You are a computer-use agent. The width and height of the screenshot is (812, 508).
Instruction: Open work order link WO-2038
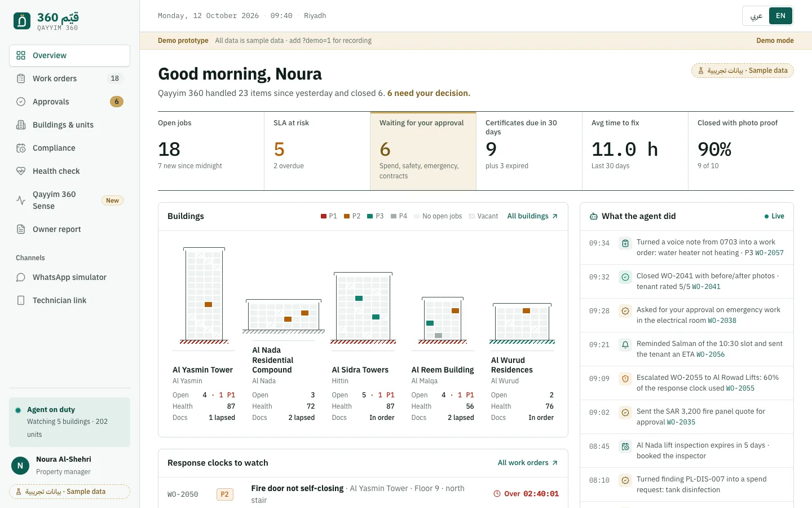pyautogui.click(x=722, y=321)
